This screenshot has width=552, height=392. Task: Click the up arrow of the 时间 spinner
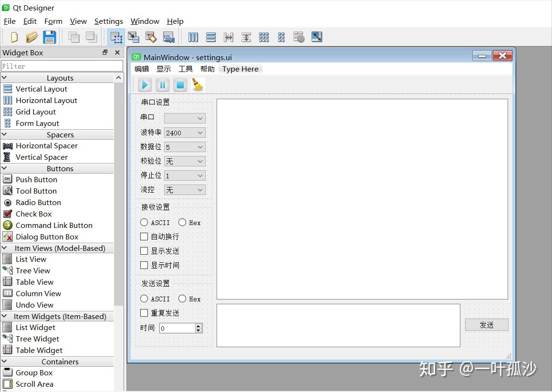198,326
